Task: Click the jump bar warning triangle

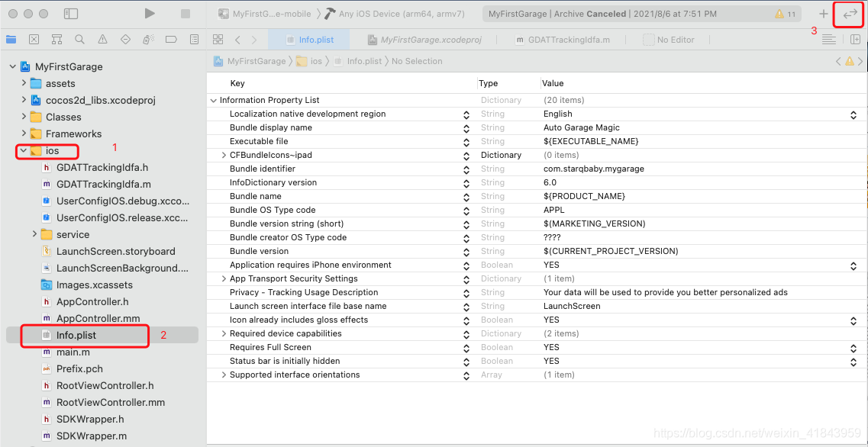Action: point(849,61)
